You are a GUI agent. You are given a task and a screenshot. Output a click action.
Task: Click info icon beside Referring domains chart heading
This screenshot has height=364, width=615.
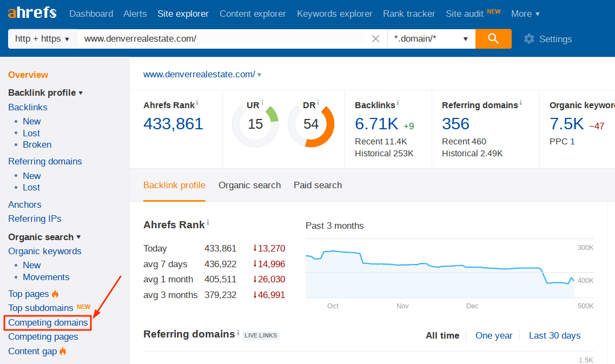(238, 332)
